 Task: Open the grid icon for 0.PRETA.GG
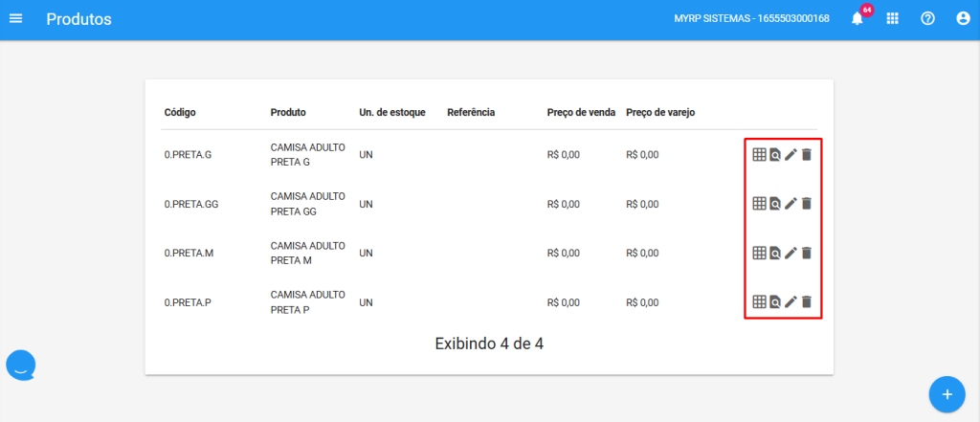pos(759,203)
